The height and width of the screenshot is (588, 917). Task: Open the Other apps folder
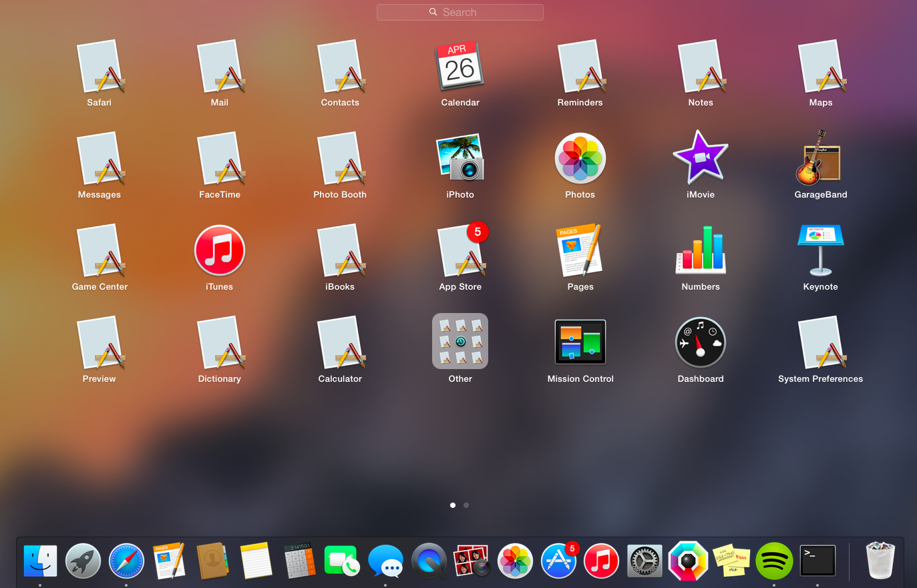click(x=460, y=341)
